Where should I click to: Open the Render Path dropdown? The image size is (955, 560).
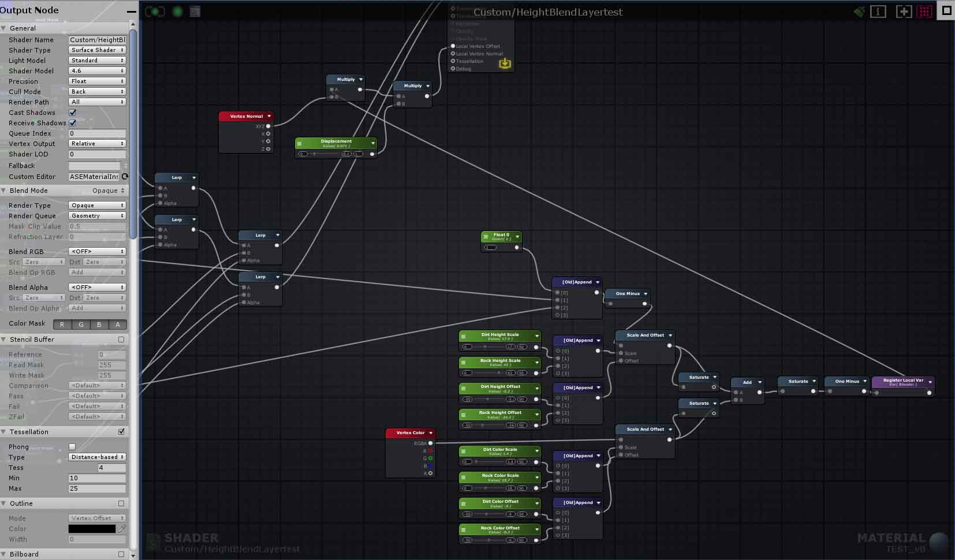click(x=97, y=102)
